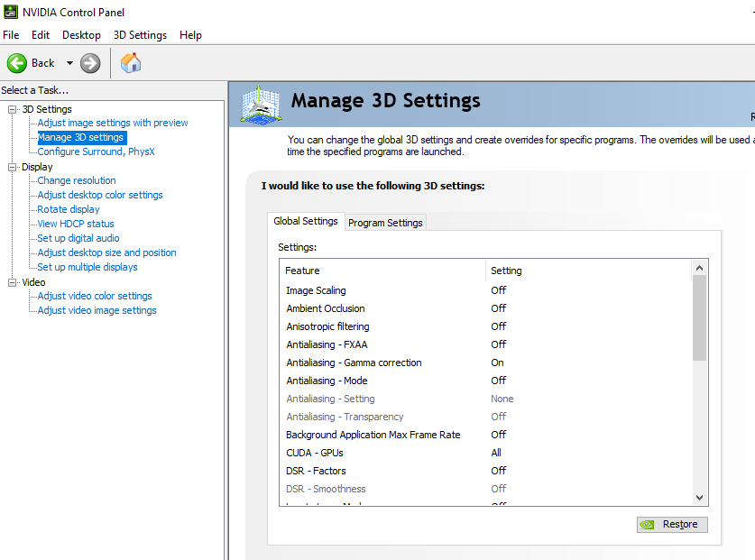Click the settings list scrollbar thumb

tap(700, 317)
